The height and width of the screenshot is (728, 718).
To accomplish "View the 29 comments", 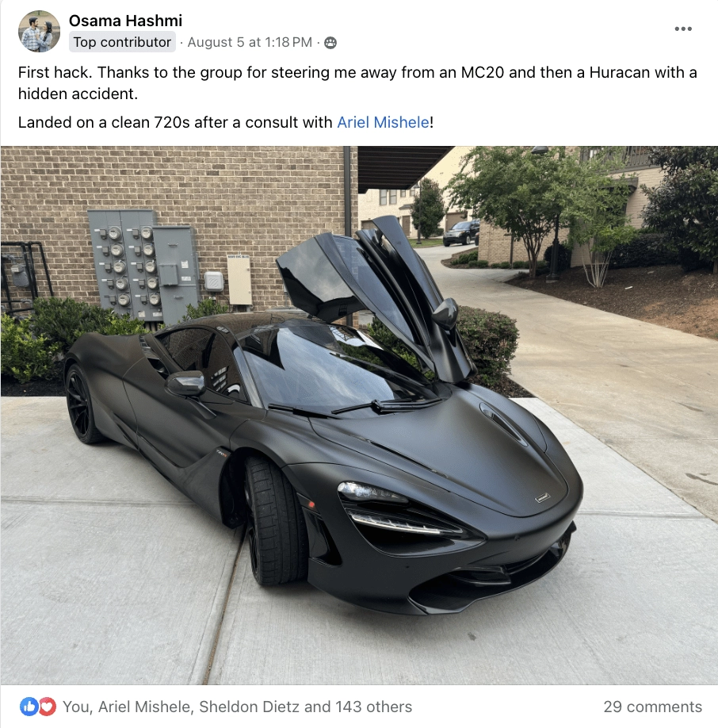I will click(x=652, y=707).
